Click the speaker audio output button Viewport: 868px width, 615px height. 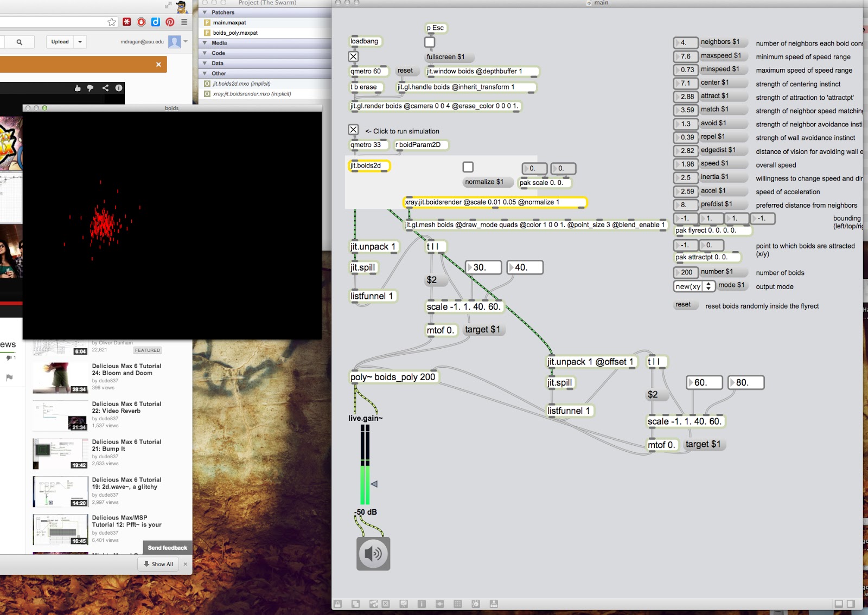(x=373, y=553)
